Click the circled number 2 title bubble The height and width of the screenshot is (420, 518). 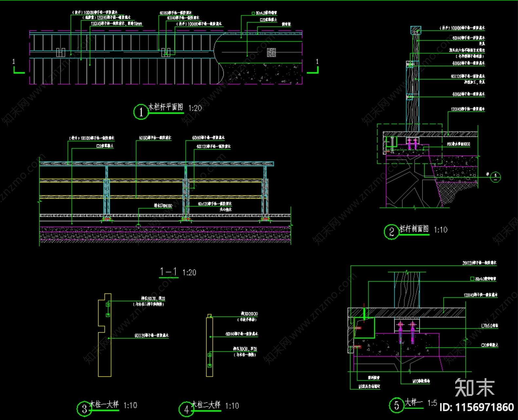point(391,232)
